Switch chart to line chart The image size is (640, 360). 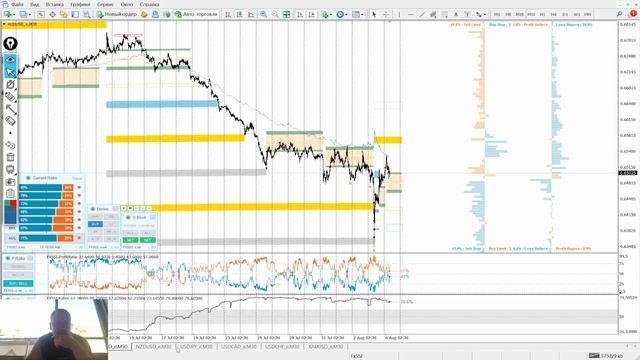coord(251,14)
